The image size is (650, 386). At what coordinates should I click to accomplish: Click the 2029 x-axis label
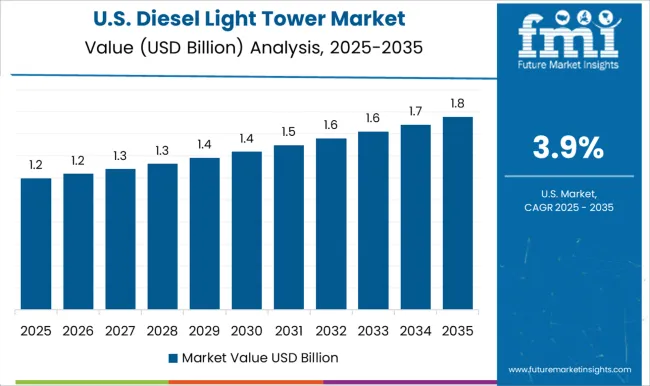tap(204, 331)
